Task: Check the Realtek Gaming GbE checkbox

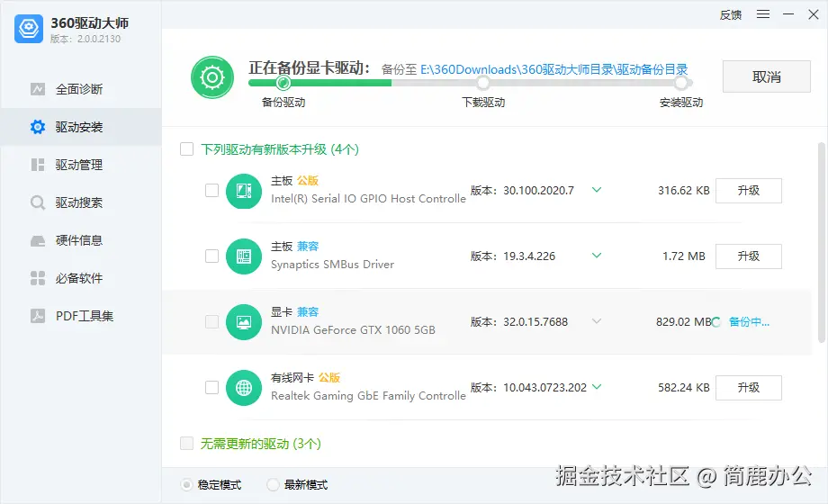Action: pos(211,388)
